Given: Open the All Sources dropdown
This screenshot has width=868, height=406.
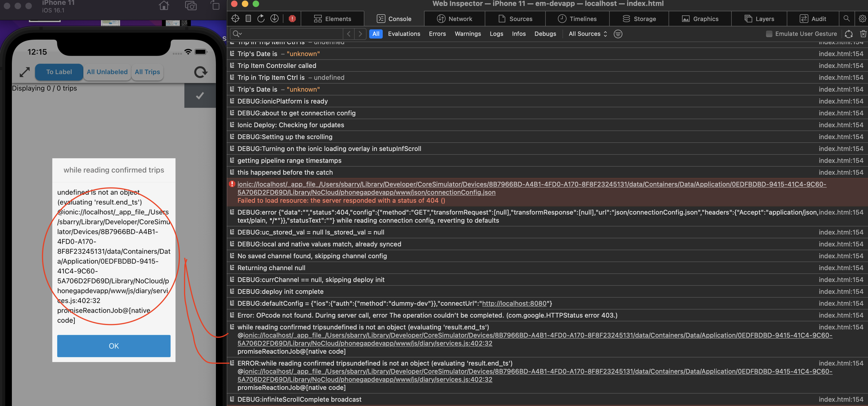Looking at the screenshot, I should coord(587,34).
